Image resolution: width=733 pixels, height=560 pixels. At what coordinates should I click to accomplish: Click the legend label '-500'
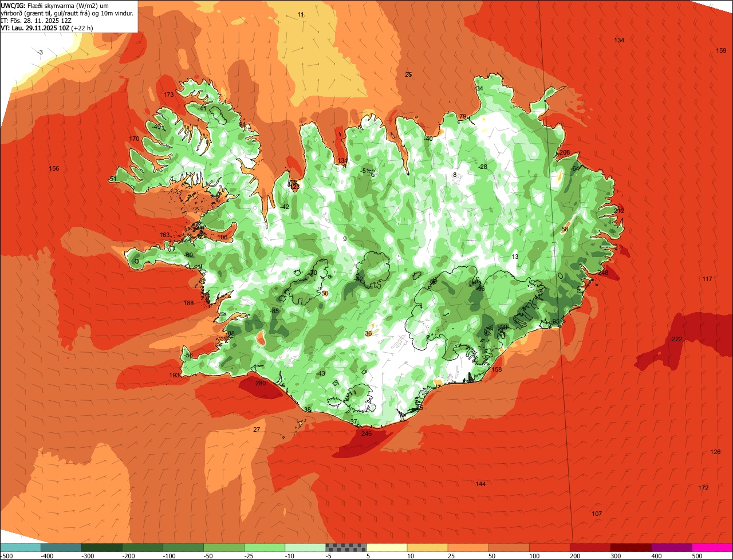pyautogui.click(x=6, y=556)
